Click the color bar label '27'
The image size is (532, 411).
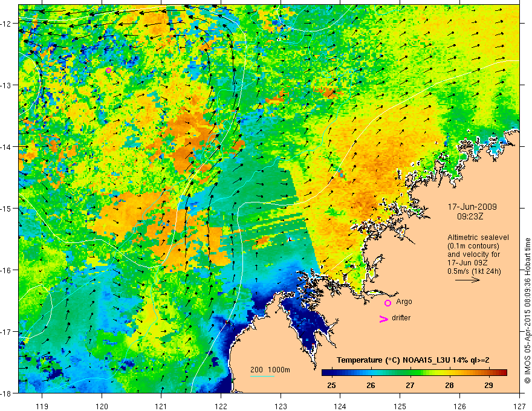pyautogui.click(x=410, y=385)
